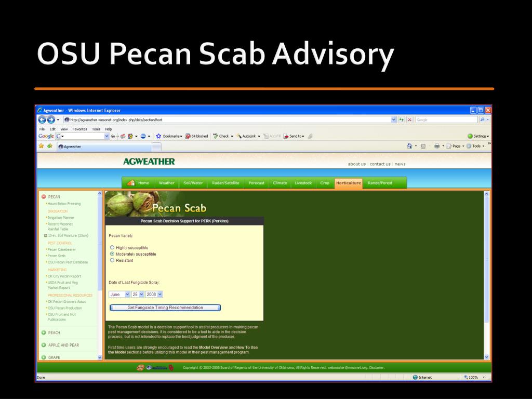Screen dimensions: 532x399
Task: Select the Agweather browser tab
Action: coord(104,147)
